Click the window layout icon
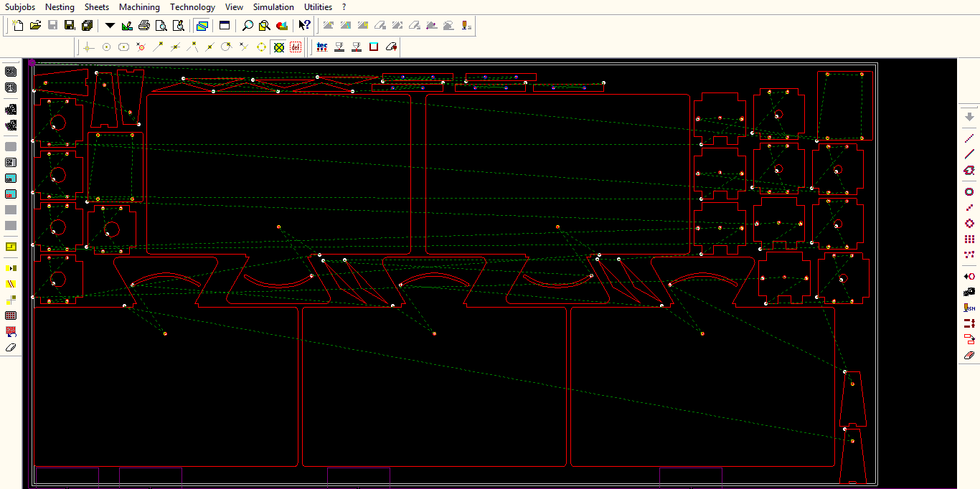This screenshot has width=980, height=489. (x=225, y=26)
